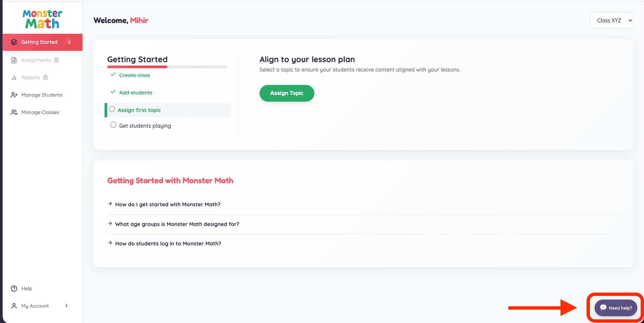
Task: Open 'How do students log in' question
Action: pos(168,243)
